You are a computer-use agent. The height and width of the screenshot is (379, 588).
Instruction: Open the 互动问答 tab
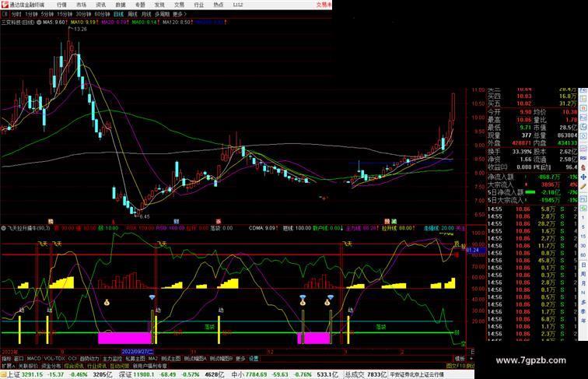[119, 366]
